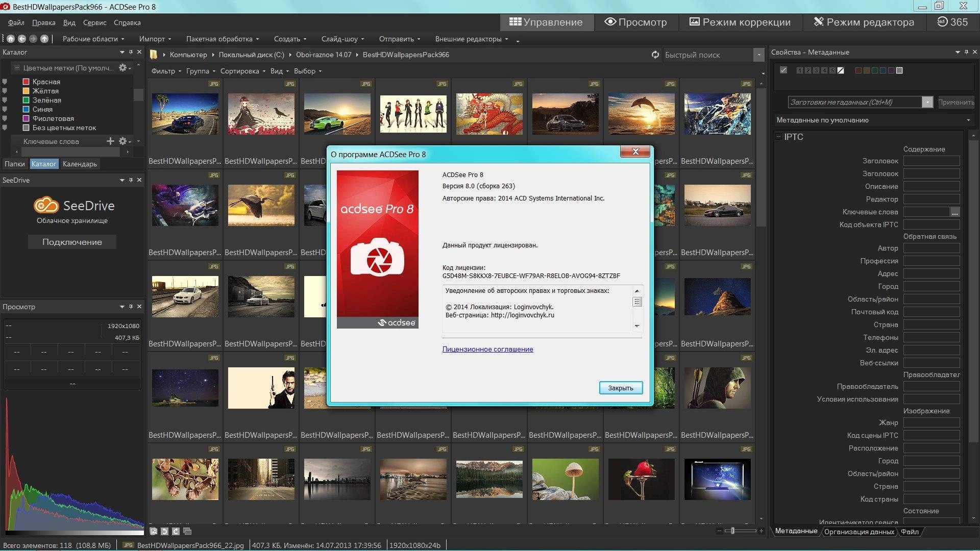980x551 pixels.
Task: Open Организация данных tab
Action: (x=859, y=532)
